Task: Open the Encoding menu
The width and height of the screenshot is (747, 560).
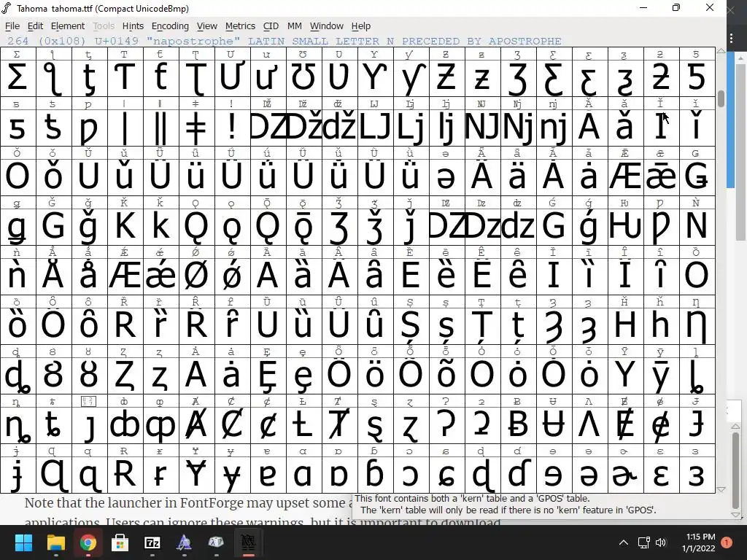Action: tap(170, 26)
